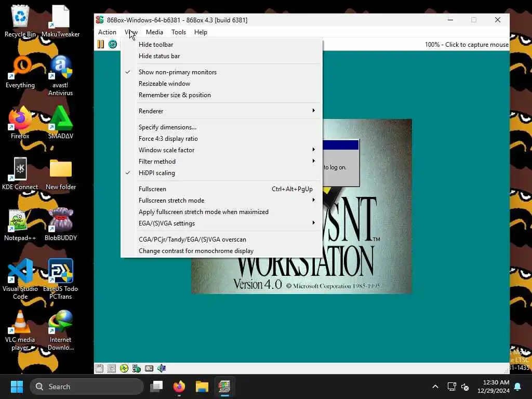Click '100% - Click to capture mouse' text
This screenshot has width=532, height=399.
[467, 45]
